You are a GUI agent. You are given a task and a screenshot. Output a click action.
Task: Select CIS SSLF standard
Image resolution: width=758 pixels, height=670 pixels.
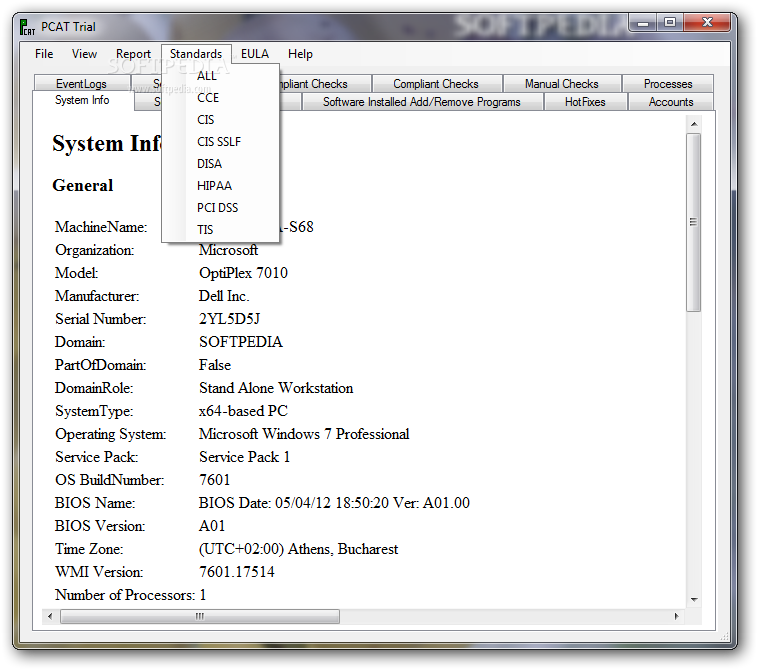click(x=220, y=142)
